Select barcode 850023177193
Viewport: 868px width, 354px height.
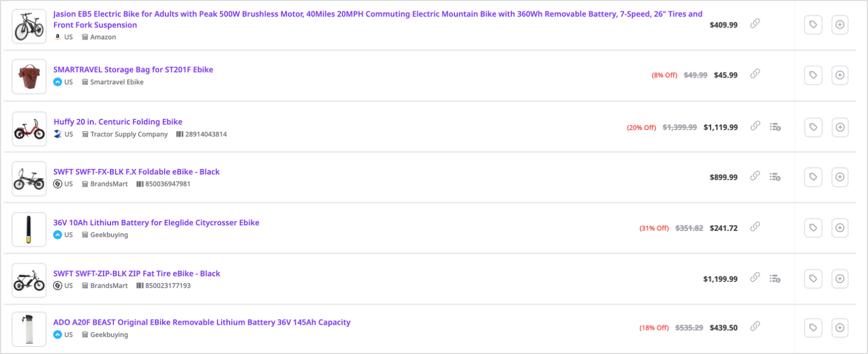168,286
